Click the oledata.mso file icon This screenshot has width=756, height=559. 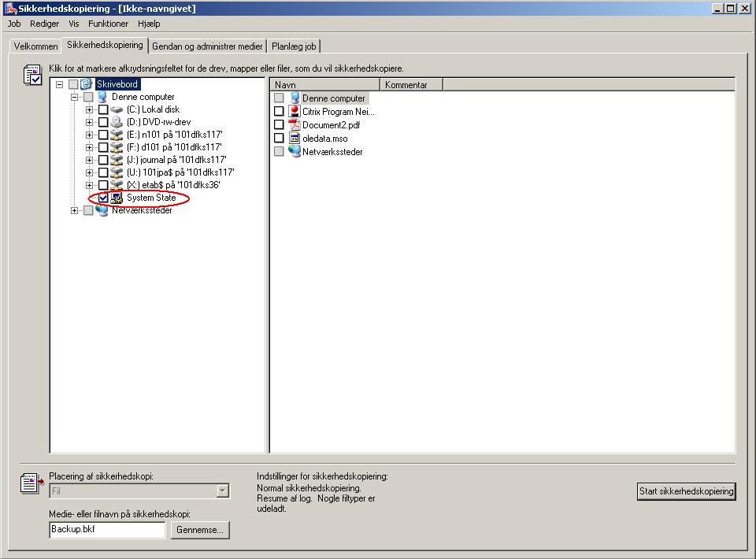click(295, 139)
